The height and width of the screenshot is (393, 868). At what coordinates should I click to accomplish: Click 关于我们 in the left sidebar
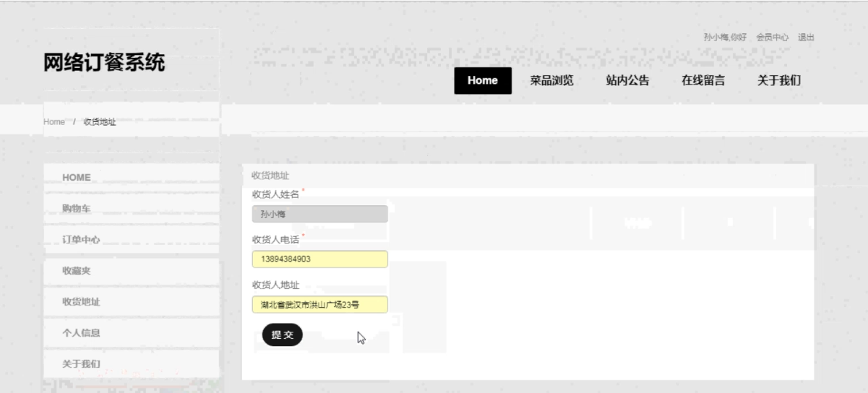click(x=81, y=363)
